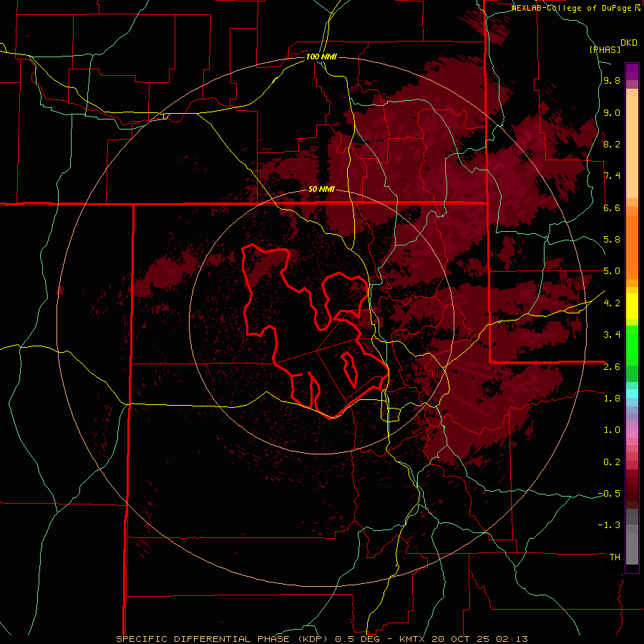Pick the pale peach color scale segment
Screen dimensions: 644x644
click(632, 147)
